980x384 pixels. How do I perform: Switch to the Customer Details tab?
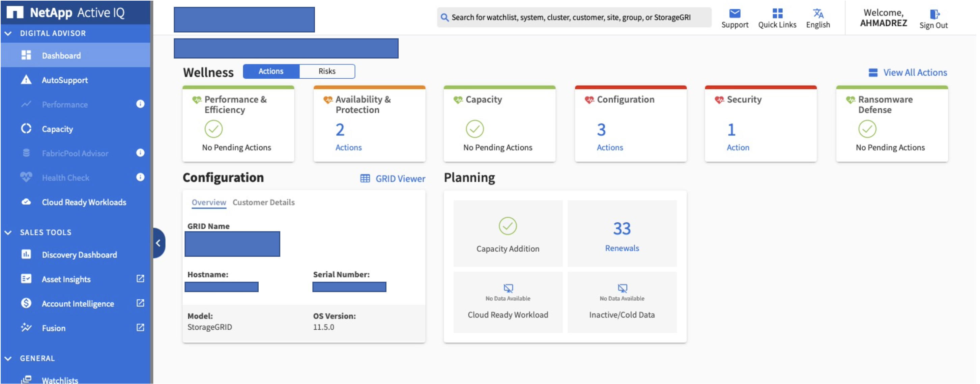(x=263, y=202)
